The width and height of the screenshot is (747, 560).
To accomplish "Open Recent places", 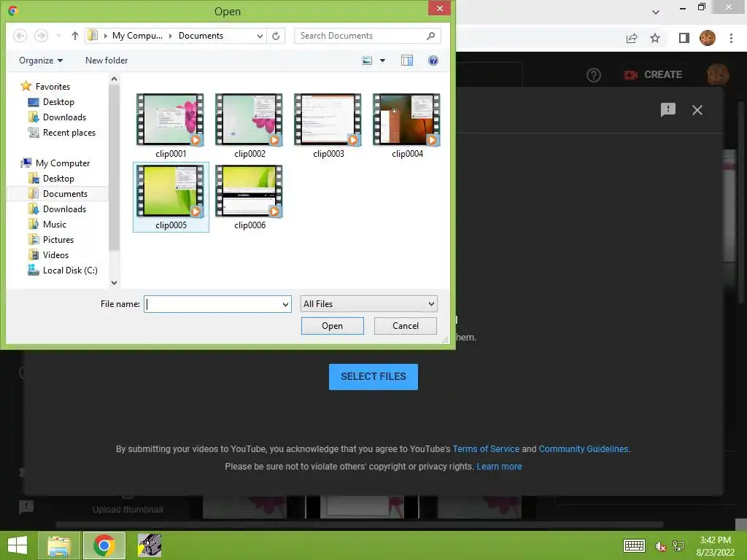I will pos(62,133).
